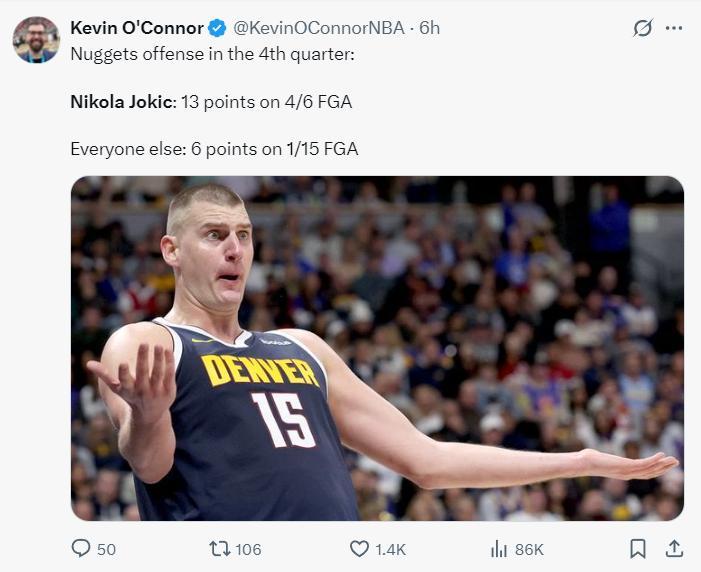Click the 86K views count

coord(529,549)
